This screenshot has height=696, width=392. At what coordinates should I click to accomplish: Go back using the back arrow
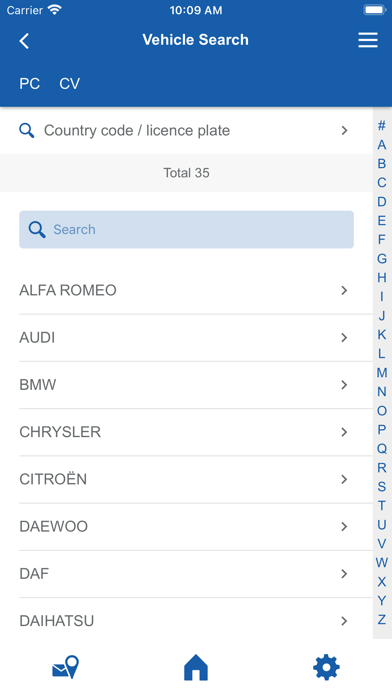(x=24, y=41)
